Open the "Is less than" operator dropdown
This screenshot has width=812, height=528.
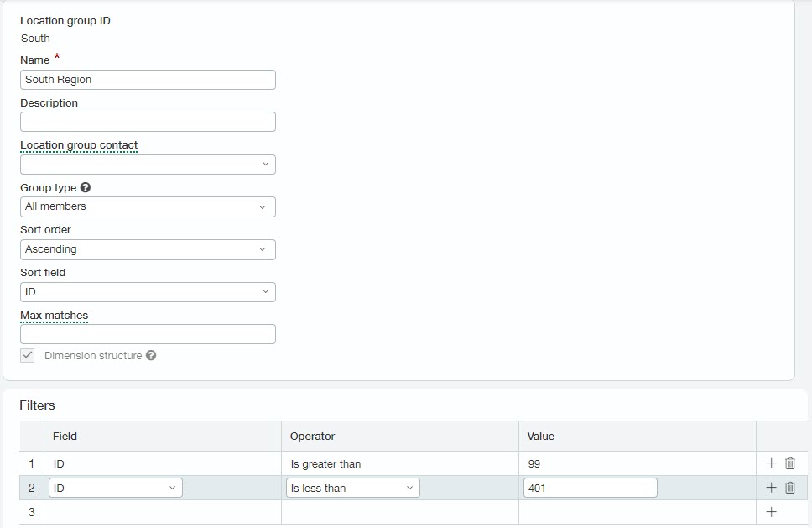click(x=352, y=487)
